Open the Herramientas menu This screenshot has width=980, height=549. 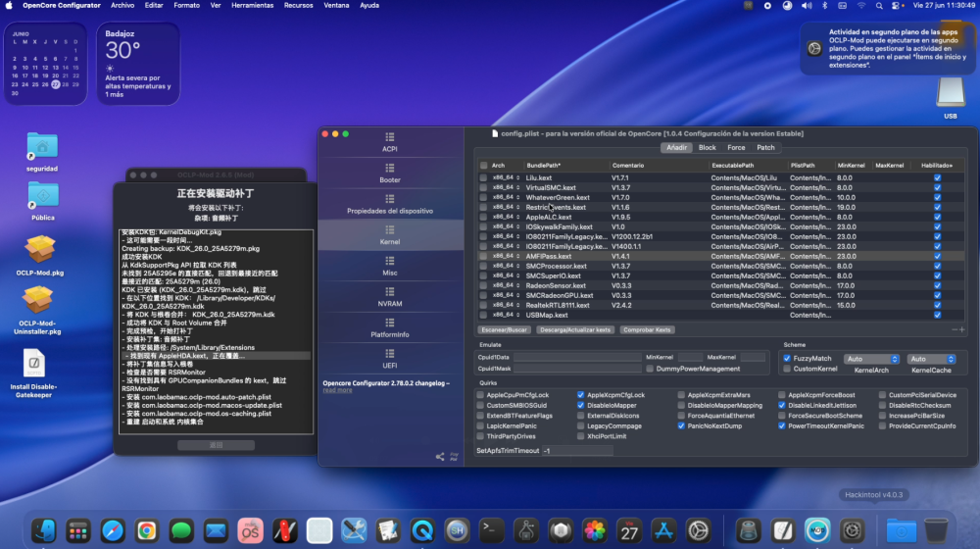click(253, 5)
